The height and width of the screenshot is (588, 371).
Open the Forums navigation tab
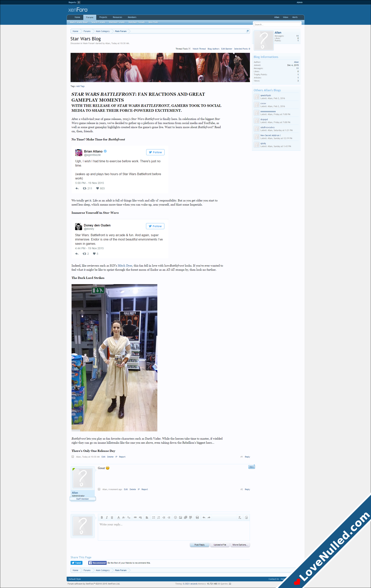click(89, 17)
